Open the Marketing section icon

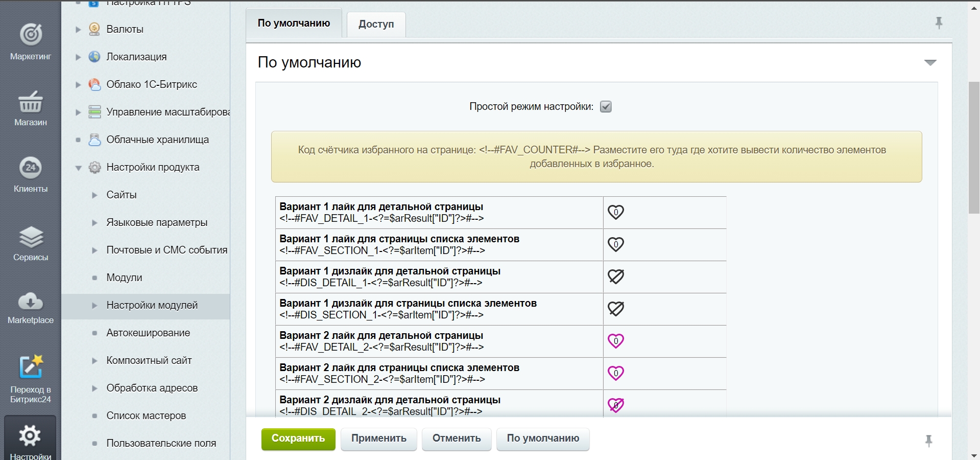coord(31,35)
